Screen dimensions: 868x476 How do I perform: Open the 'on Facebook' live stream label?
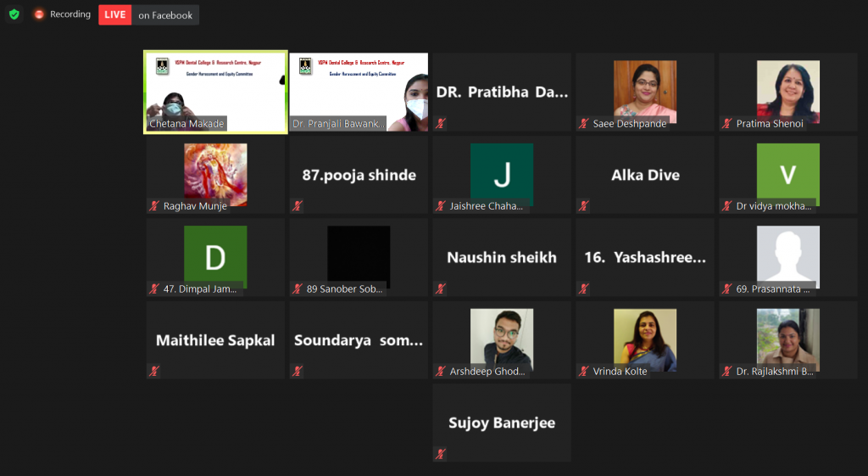pyautogui.click(x=165, y=15)
